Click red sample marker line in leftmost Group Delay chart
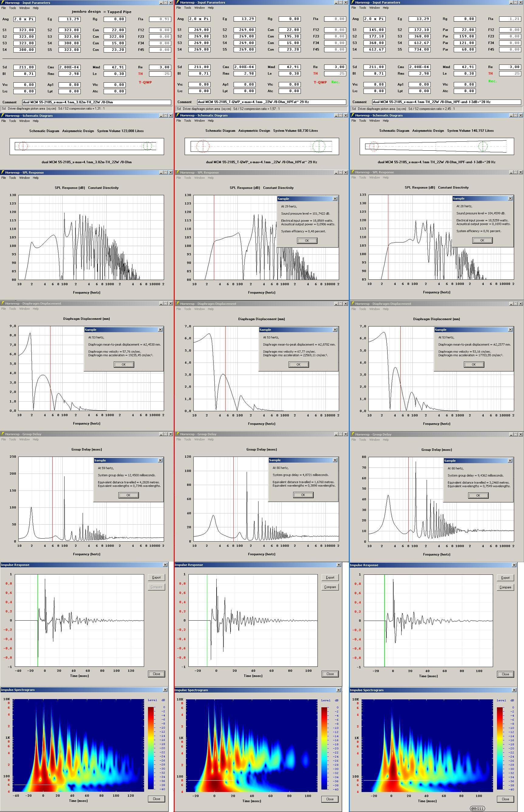The image size is (524, 812). coord(52,499)
